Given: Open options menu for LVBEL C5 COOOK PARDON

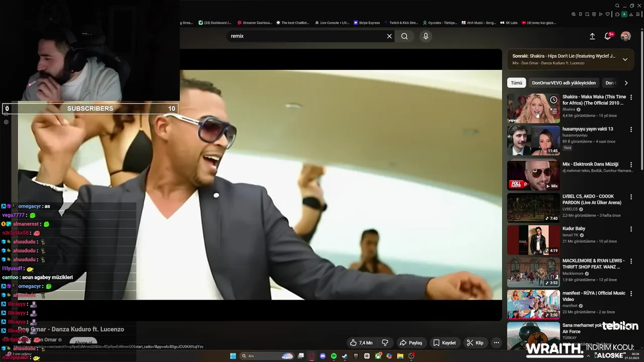Looking at the screenshot, I should 631,197.
